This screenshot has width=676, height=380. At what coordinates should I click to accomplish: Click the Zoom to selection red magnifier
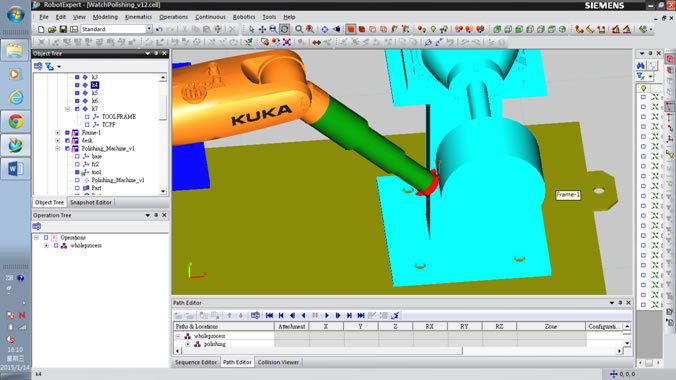point(310,29)
